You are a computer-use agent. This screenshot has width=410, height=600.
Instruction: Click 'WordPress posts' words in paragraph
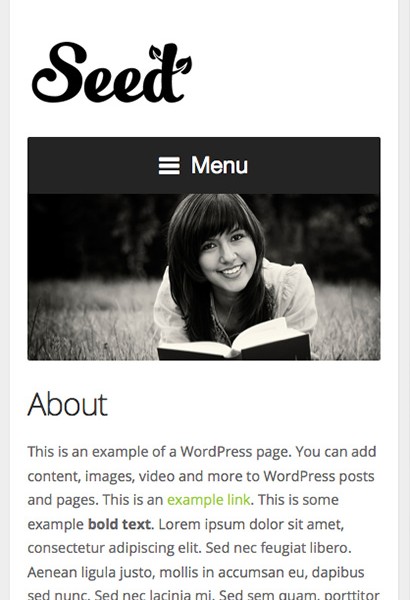pos(319,476)
